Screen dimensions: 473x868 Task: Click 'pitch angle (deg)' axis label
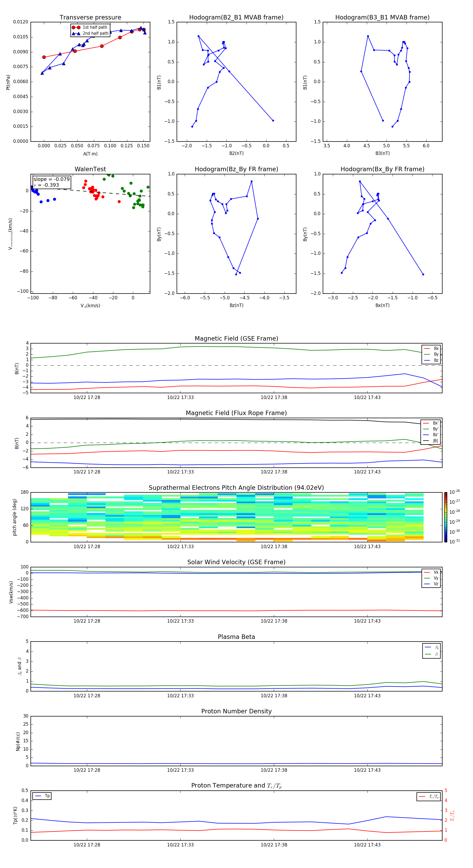tap(14, 517)
